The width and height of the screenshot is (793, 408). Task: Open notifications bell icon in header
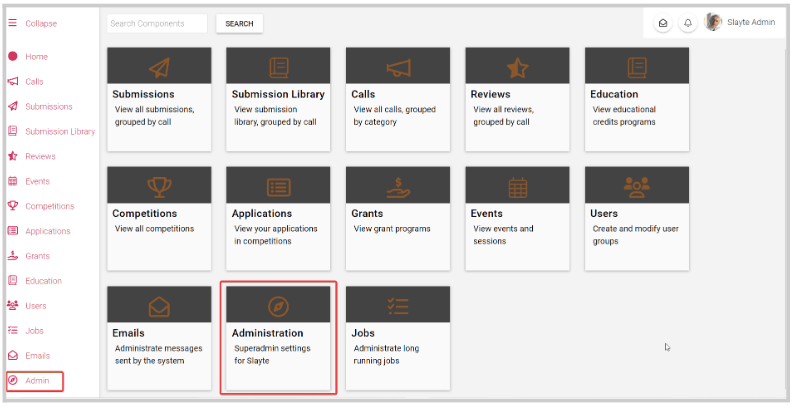688,23
